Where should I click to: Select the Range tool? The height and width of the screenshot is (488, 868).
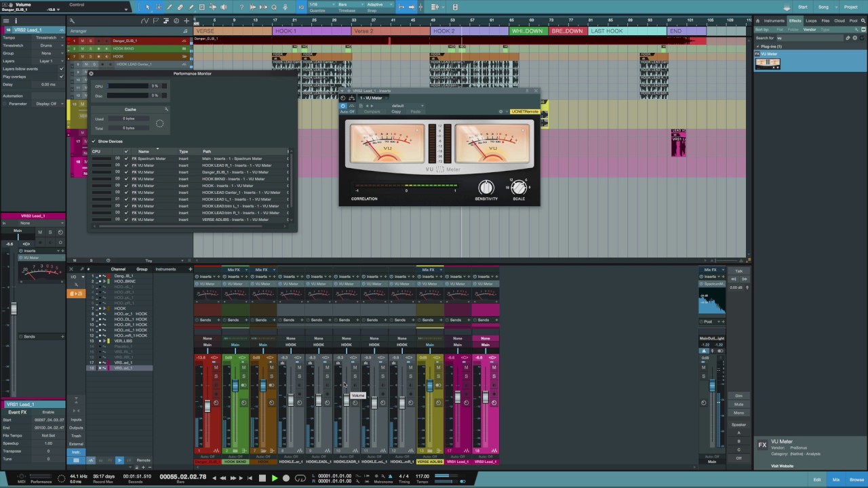pos(159,7)
